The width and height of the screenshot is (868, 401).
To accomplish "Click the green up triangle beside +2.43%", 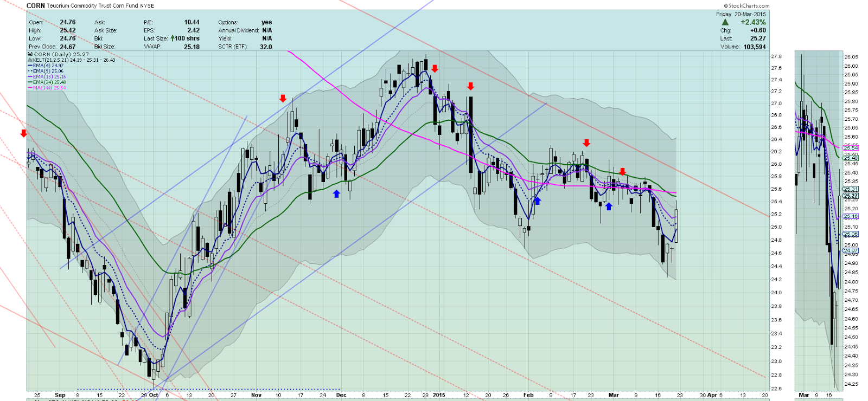I will pos(725,22).
